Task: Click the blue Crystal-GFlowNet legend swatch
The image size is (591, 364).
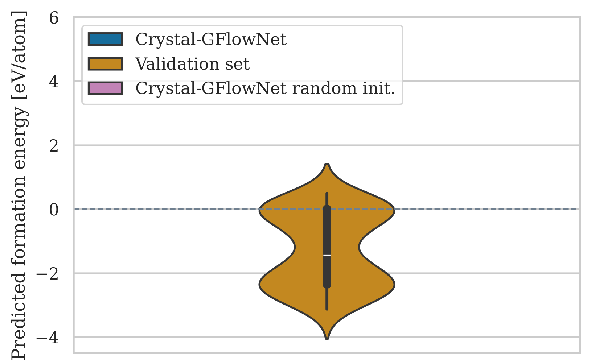Action: 105,39
